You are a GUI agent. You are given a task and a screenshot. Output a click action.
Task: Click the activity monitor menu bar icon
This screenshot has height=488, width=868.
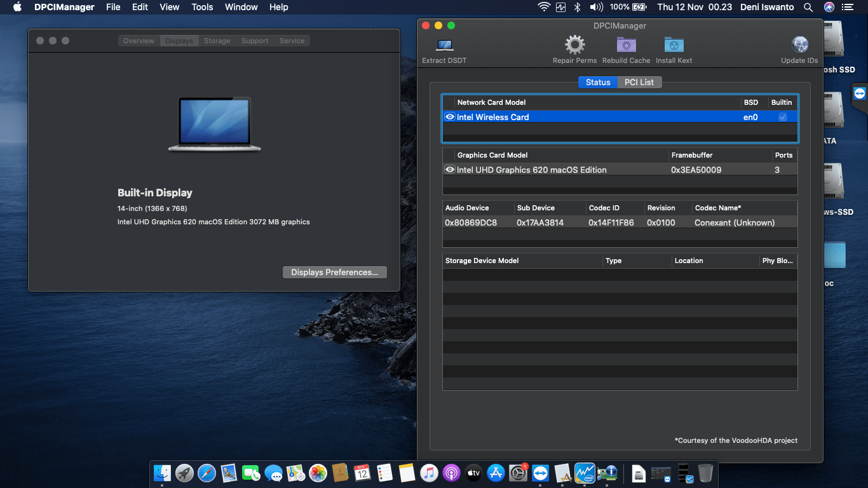(x=560, y=7)
